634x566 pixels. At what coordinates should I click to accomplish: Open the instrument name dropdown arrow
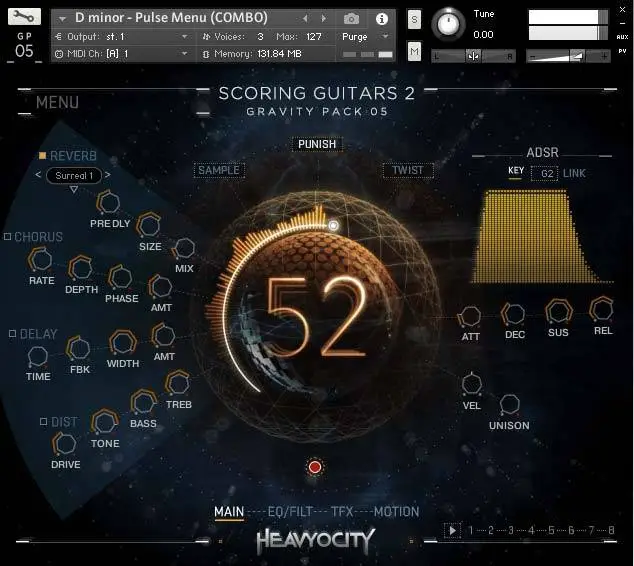click(x=62, y=19)
